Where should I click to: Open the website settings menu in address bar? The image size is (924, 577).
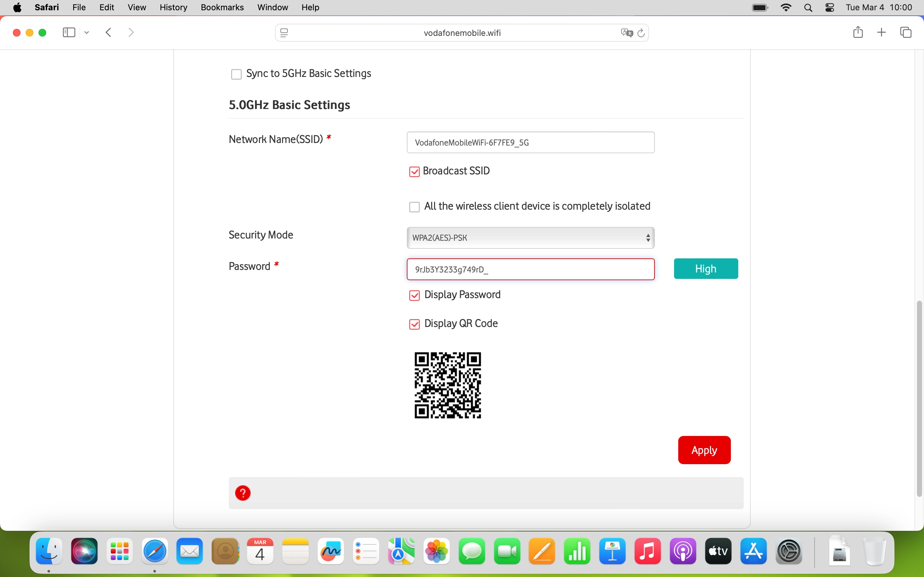pos(285,32)
